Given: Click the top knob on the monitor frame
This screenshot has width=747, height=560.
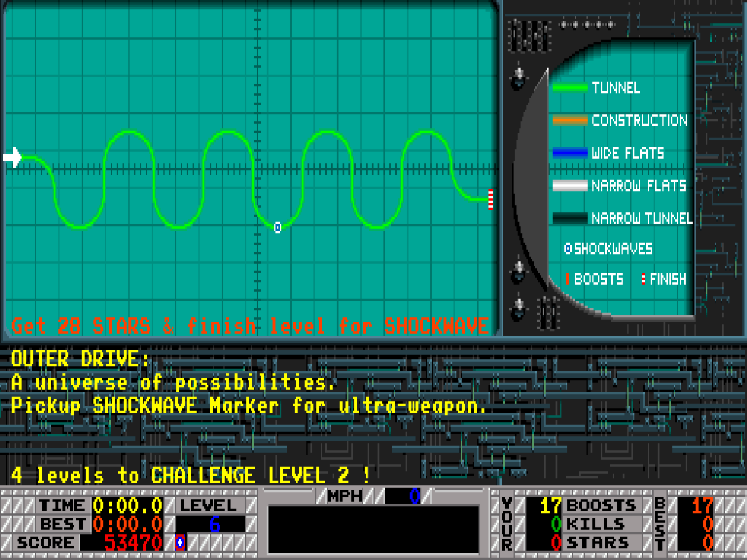Looking at the screenshot, I should [518, 77].
